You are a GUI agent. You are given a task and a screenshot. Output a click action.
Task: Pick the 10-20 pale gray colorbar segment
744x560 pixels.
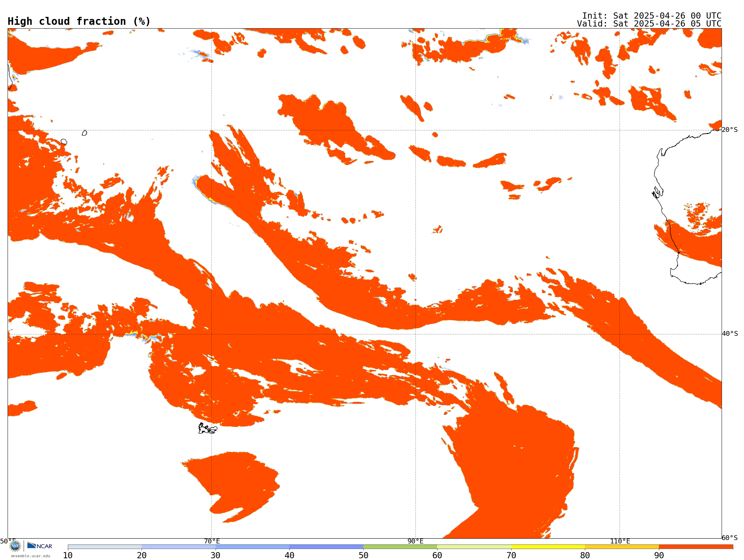[x=105, y=547]
